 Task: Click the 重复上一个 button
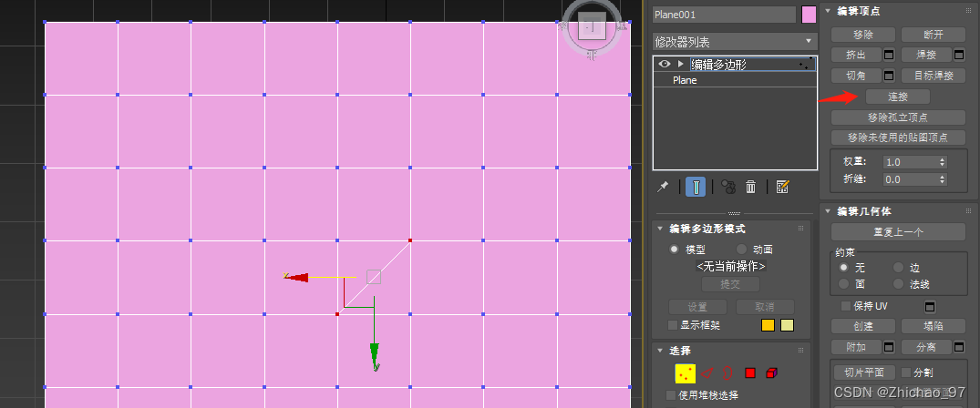click(x=898, y=232)
